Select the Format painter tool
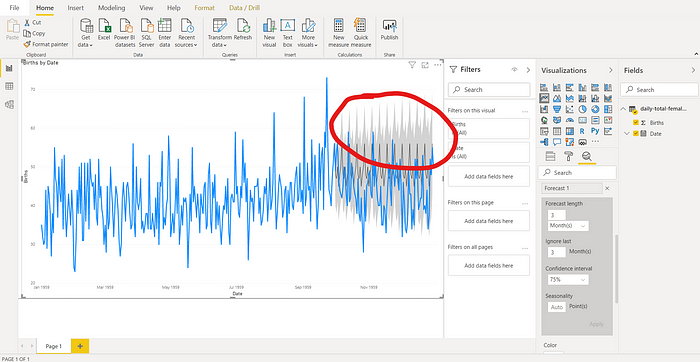Viewport: 700px width, 362px height. (x=46, y=44)
